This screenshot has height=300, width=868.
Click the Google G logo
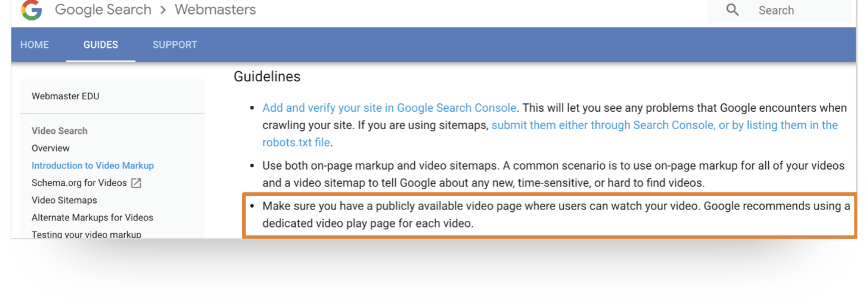tap(31, 9)
